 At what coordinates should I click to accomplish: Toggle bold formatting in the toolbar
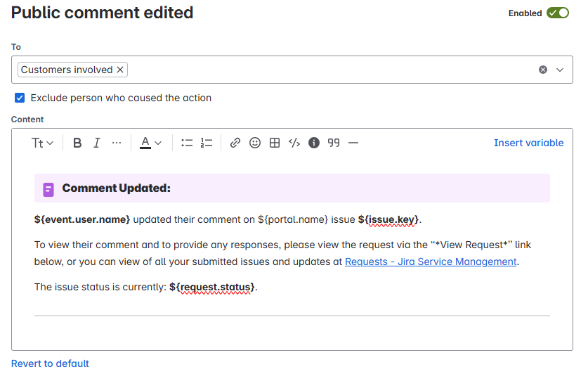[x=77, y=143]
